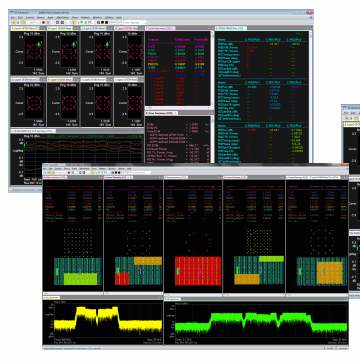The height and width of the screenshot is (363, 360).
Task: Select the single trace layout icon
Action: (x=57, y=22)
